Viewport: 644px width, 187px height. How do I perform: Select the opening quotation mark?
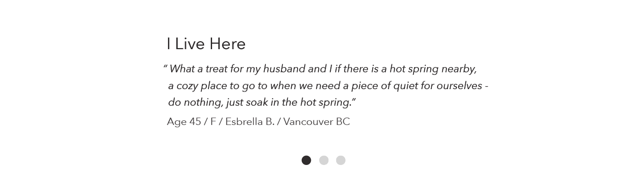tap(165, 67)
